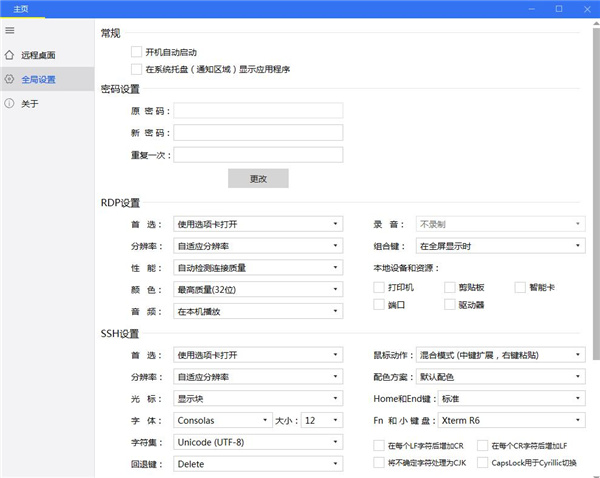
Task: Enable 在每个CR字符后增加LF checkbox
Action: [483, 445]
